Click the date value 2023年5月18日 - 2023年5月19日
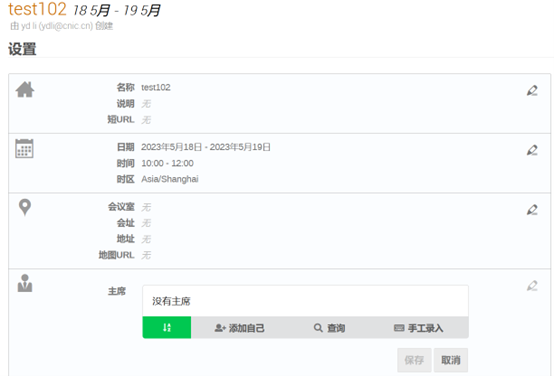The height and width of the screenshot is (376, 554). [x=206, y=147]
